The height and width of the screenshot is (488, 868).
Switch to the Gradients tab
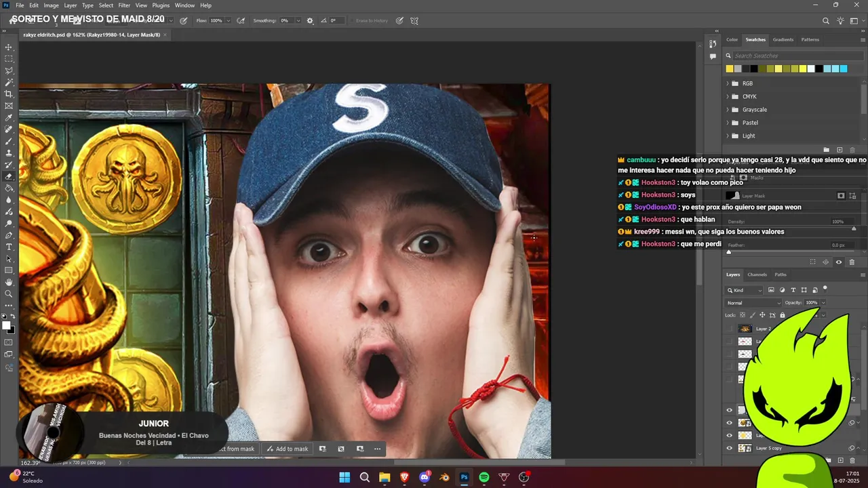pos(783,39)
